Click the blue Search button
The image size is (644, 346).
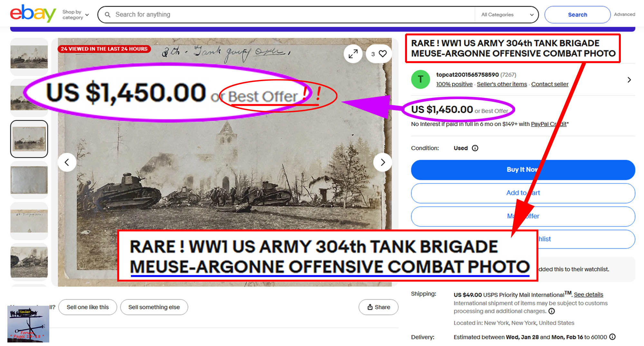577,14
